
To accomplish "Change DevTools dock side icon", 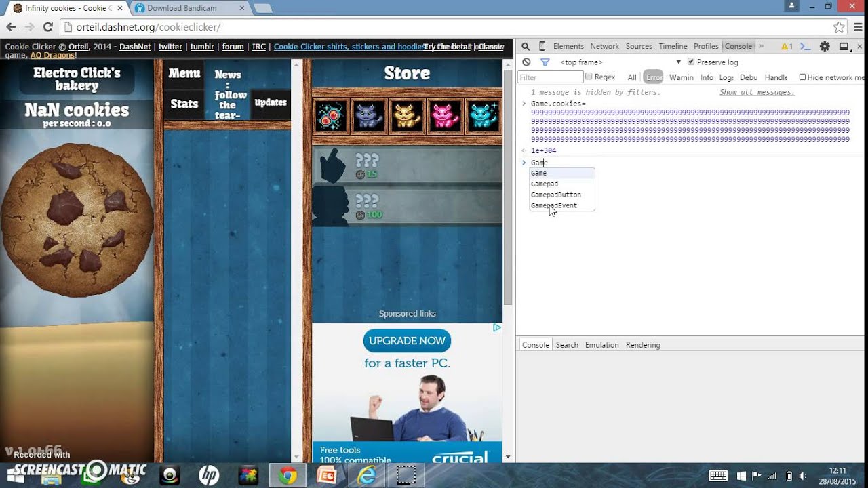I will [x=844, y=46].
